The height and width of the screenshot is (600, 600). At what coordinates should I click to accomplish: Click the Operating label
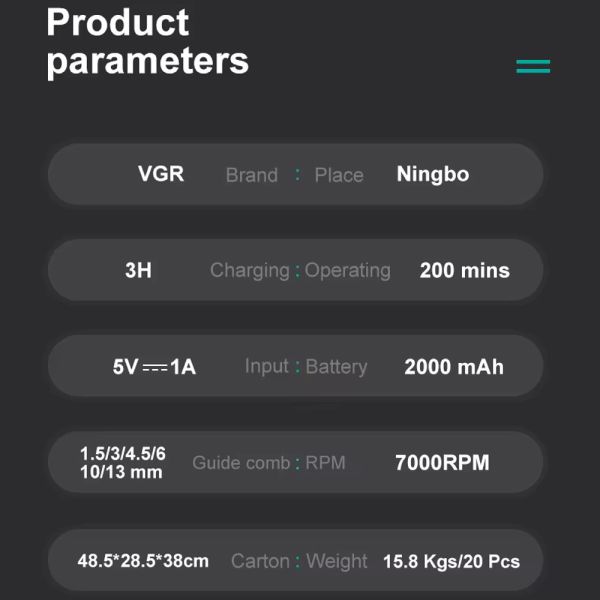tap(347, 271)
